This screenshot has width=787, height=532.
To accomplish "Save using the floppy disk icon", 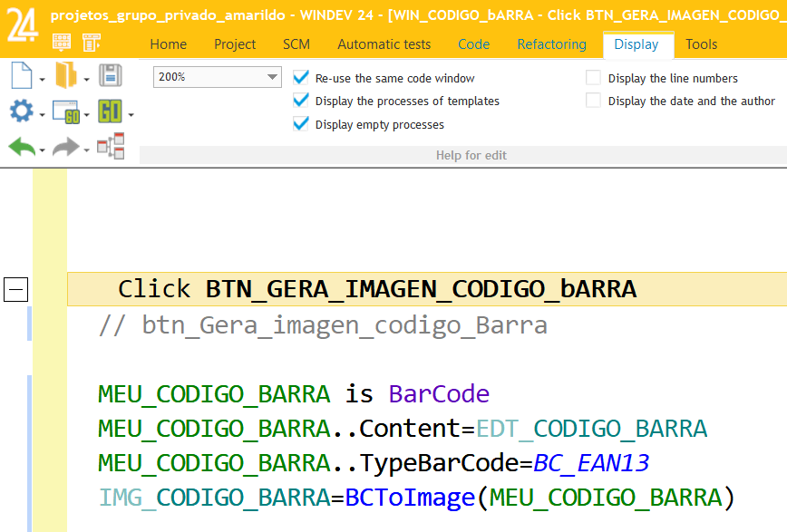I will (x=111, y=75).
